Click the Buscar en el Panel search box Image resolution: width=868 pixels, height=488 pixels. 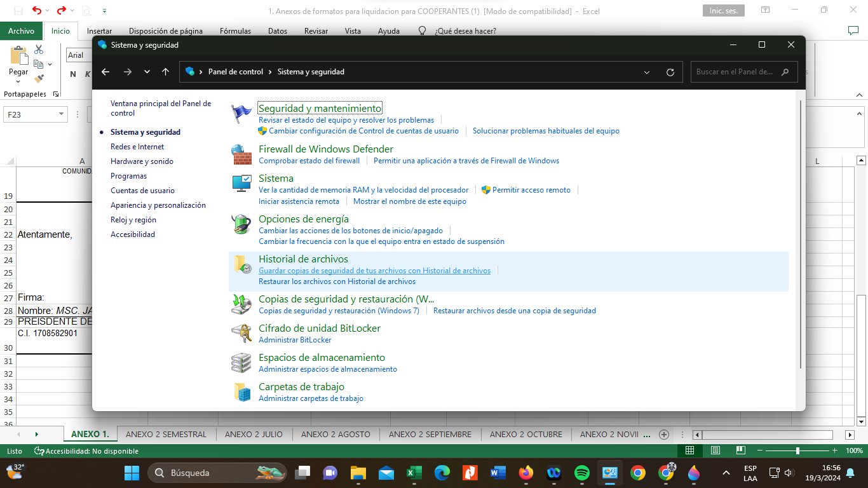[x=735, y=72]
